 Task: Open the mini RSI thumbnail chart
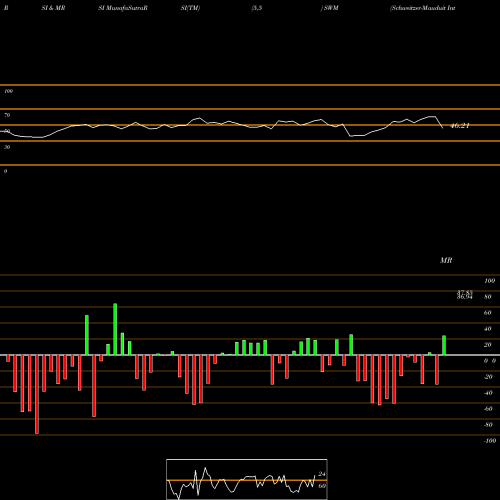(247, 479)
